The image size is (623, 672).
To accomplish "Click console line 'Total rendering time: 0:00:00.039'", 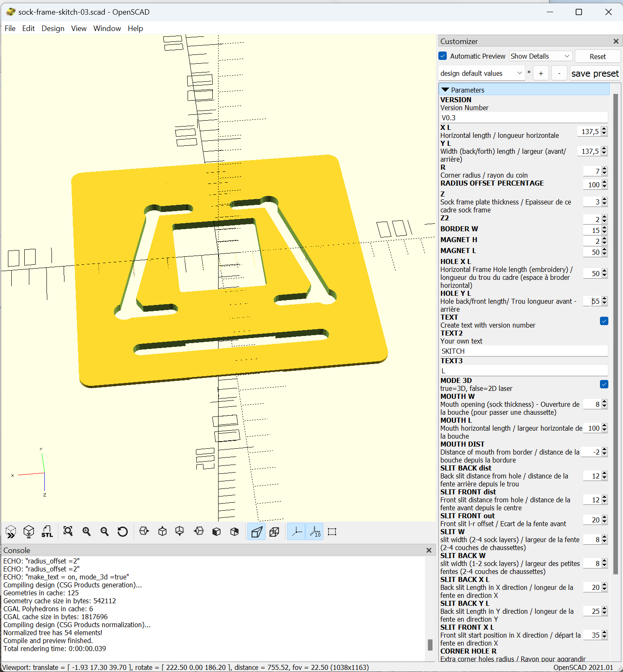I will point(55,649).
